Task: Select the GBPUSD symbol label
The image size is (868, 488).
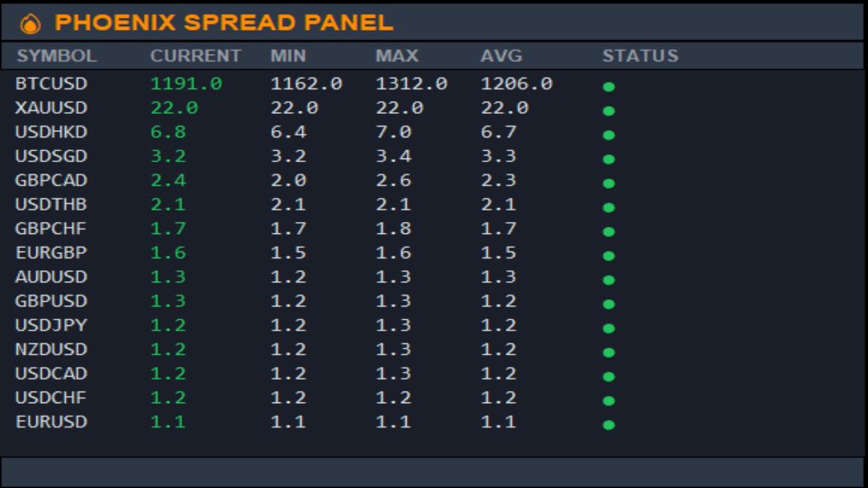Action: pos(51,301)
